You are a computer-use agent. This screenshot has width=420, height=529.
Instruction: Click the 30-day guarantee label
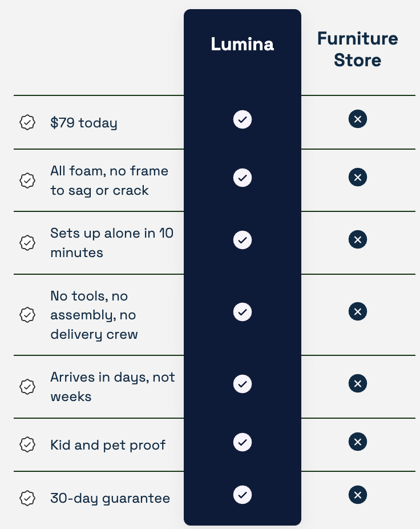pyautogui.click(x=110, y=498)
